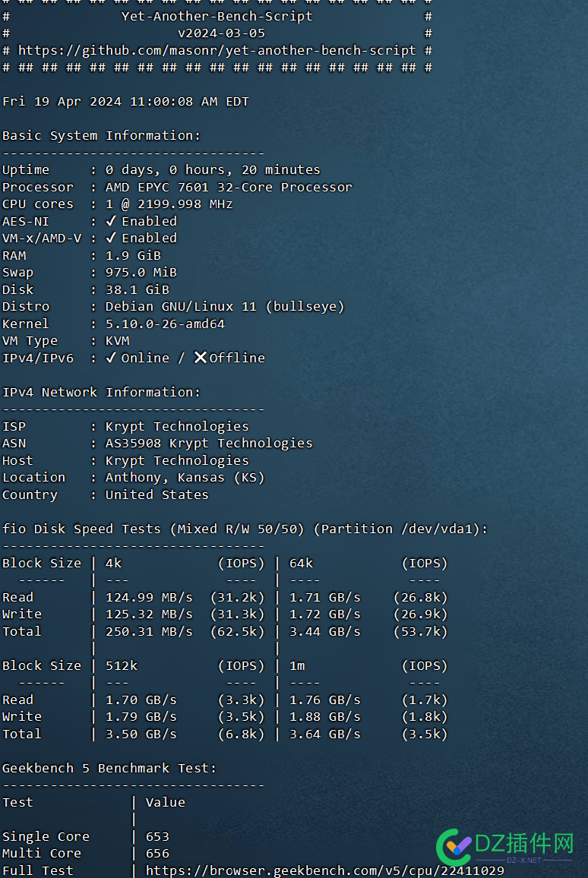
Task: Select 64k total IOPS (53.7k)
Action: tap(421, 632)
